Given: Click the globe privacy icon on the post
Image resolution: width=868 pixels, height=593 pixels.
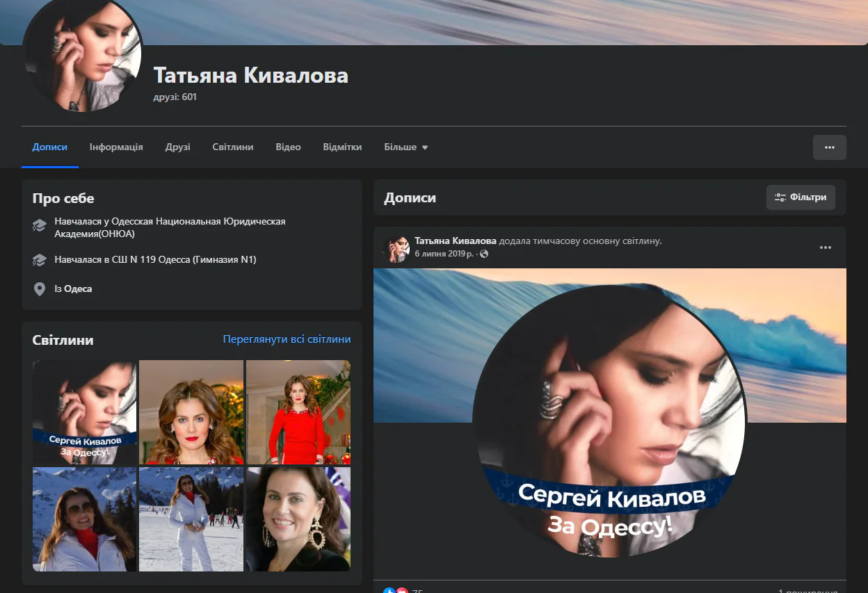Looking at the screenshot, I should 484,254.
